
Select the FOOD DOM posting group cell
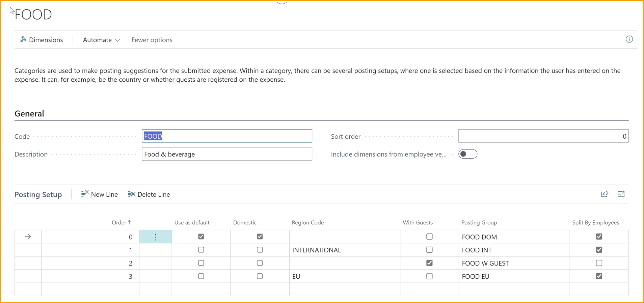pyautogui.click(x=514, y=237)
